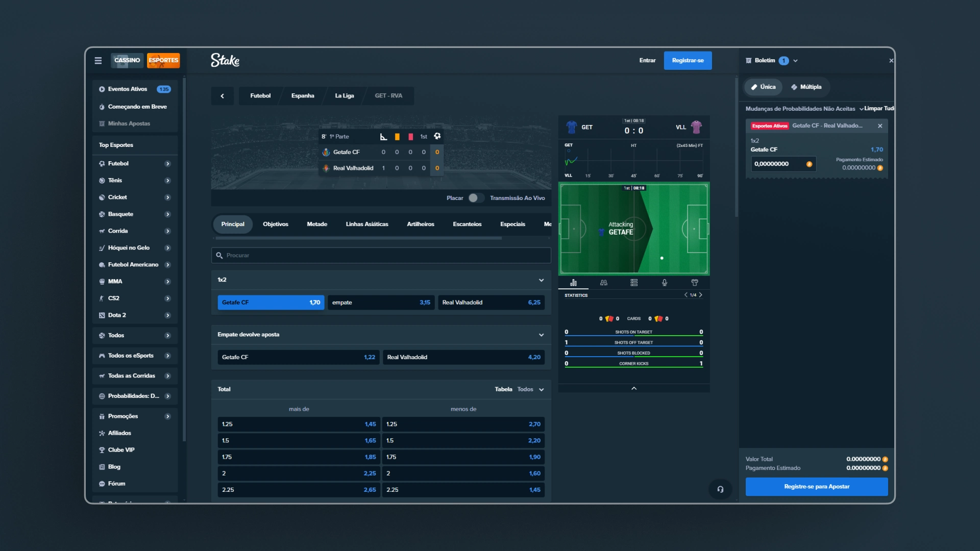Click the left sidebar scrollbar

[184, 260]
